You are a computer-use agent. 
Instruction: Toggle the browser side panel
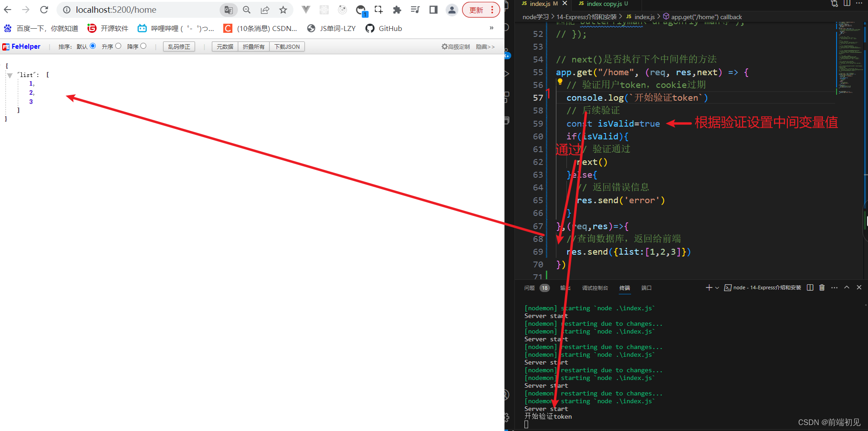(433, 10)
